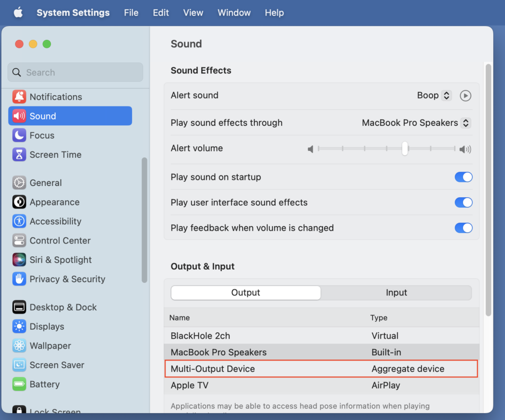Adjust the Alert volume slider handle
Viewport: 505px width, 420px height.
[405, 149]
